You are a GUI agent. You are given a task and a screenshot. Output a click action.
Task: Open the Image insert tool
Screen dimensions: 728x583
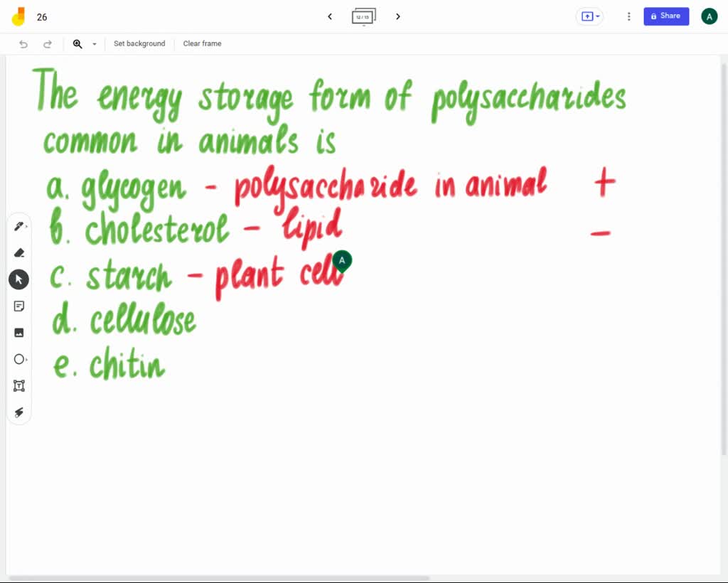click(19, 332)
